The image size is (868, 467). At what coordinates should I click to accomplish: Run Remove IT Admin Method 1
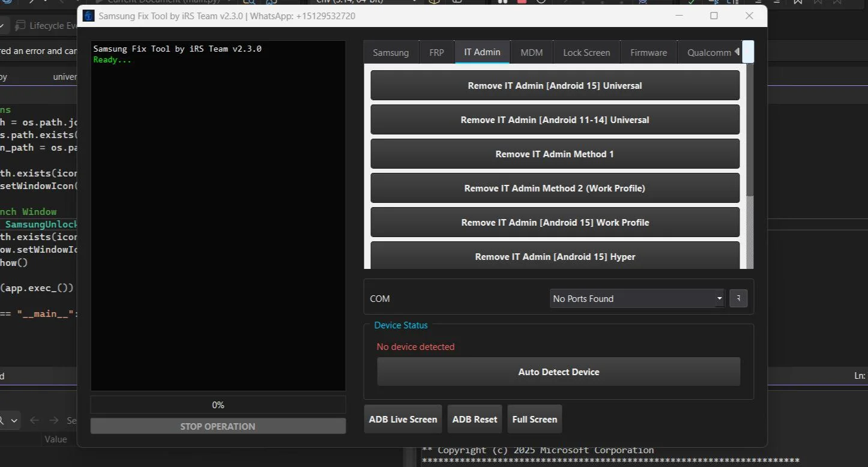[x=555, y=154]
